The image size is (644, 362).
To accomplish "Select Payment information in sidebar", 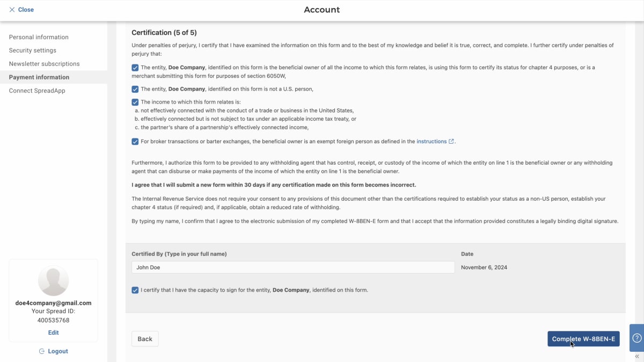I will click(39, 77).
